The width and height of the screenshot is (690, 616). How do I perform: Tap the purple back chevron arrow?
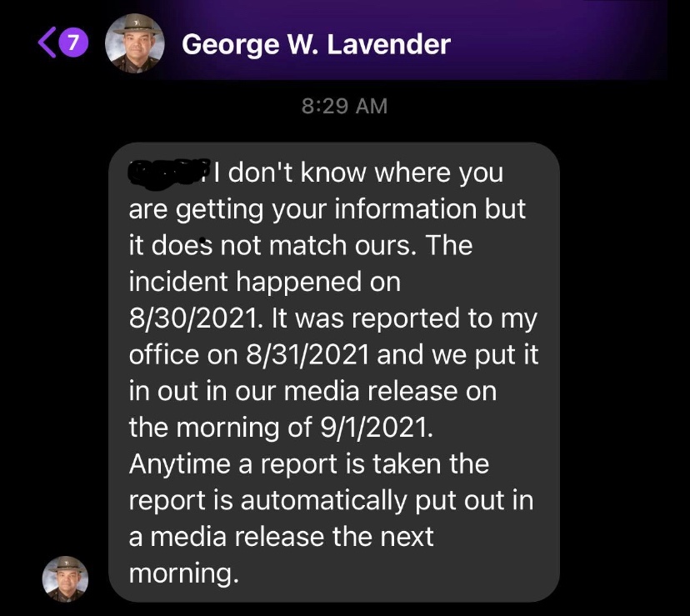coord(47,43)
